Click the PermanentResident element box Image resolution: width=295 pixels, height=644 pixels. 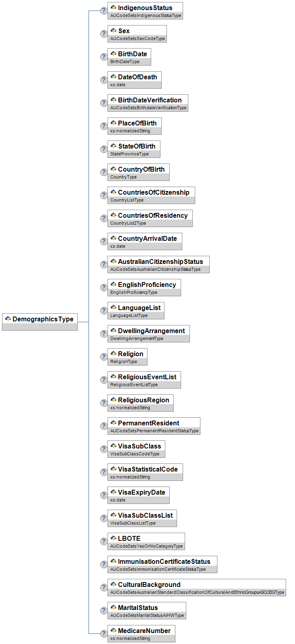point(148,423)
